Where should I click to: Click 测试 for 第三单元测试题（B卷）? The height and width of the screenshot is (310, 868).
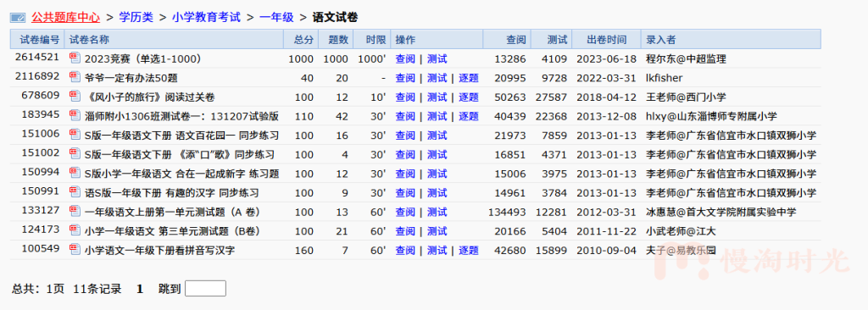(x=437, y=231)
